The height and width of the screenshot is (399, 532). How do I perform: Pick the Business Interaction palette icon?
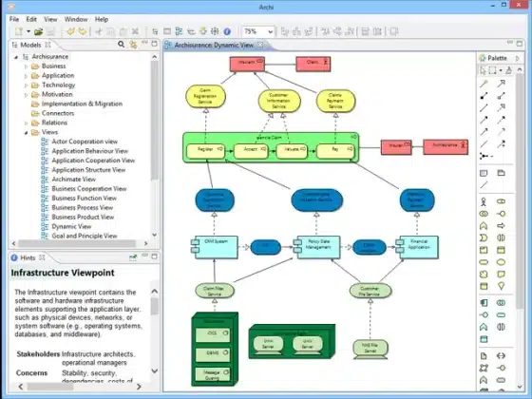(x=501, y=237)
